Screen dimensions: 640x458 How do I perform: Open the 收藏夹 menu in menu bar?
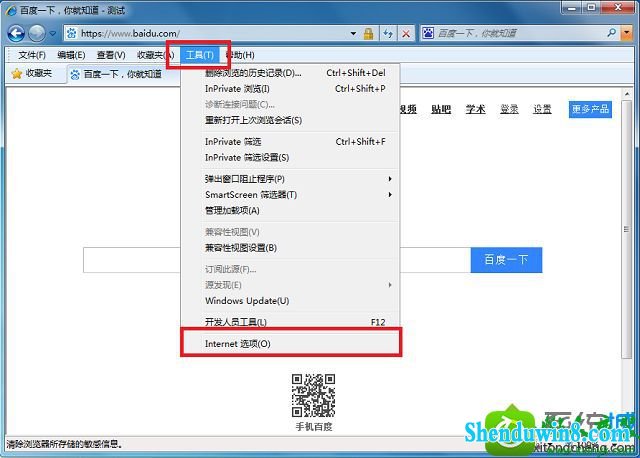point(154,55)
